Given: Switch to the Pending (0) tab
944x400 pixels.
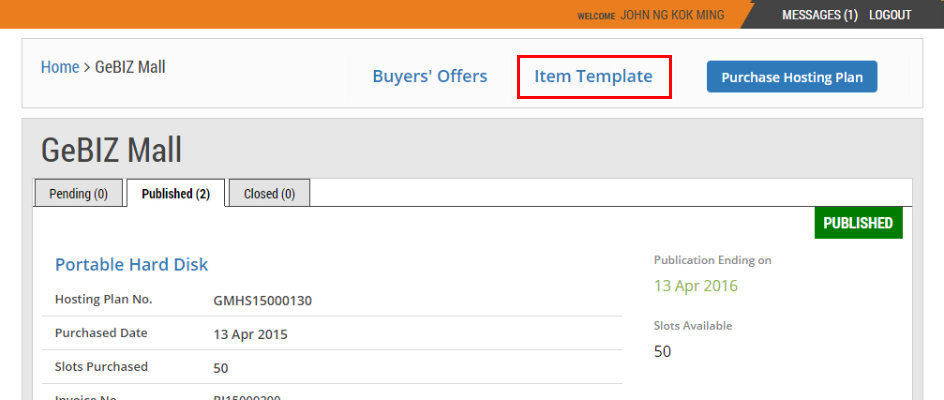Looking at the screenshot, I should 78,193.
